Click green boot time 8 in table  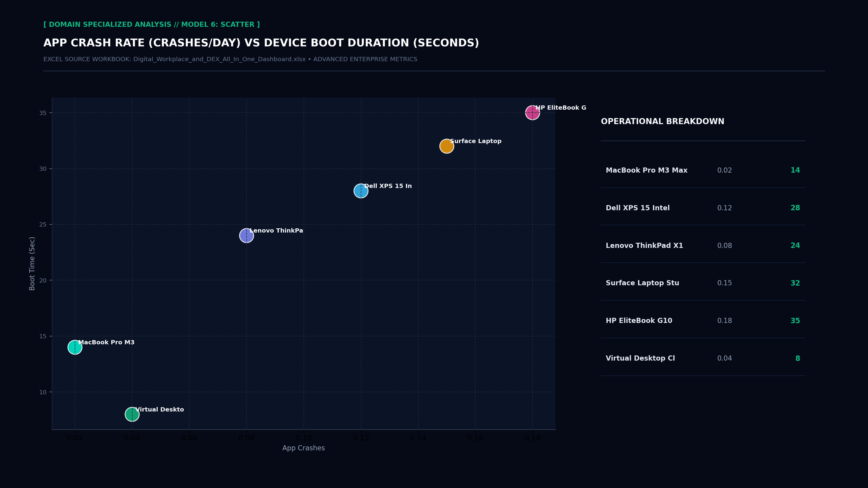coord(797,359)
